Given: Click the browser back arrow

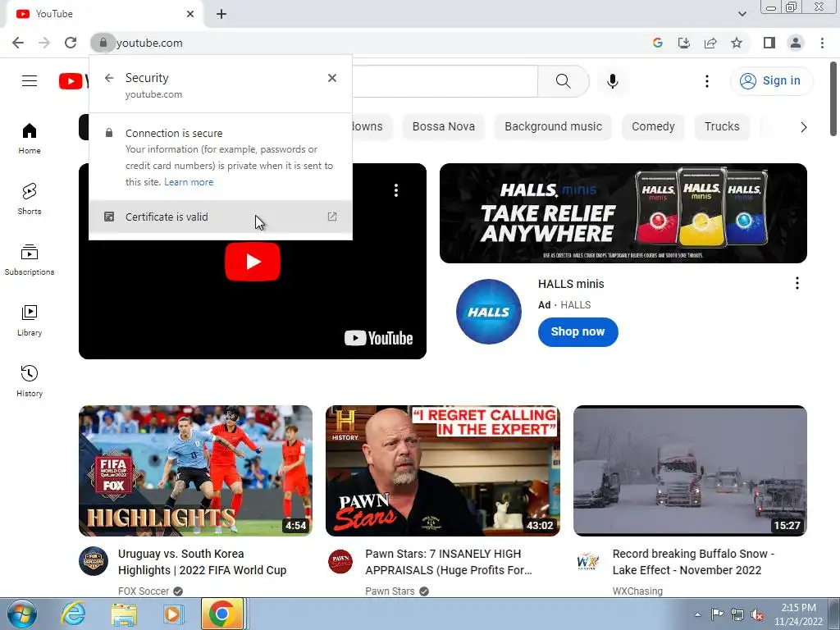Looking at the screenshot, I should (18, 43).
